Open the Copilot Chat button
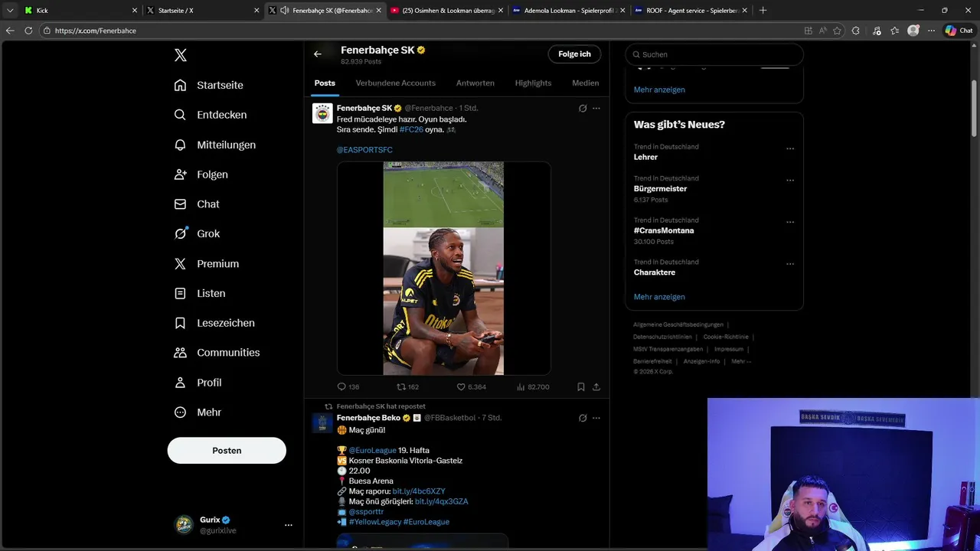 click(x=959, y=31)
